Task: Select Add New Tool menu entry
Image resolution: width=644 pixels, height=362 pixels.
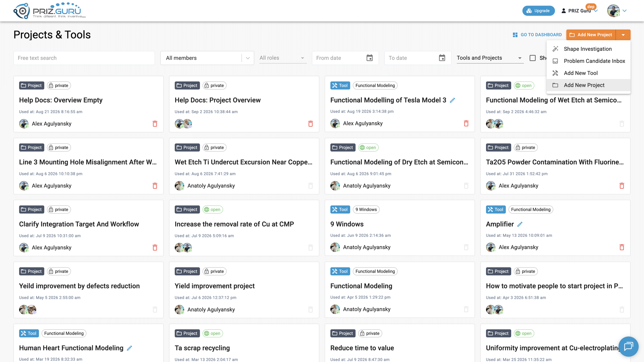Action: tap(588, 73)
